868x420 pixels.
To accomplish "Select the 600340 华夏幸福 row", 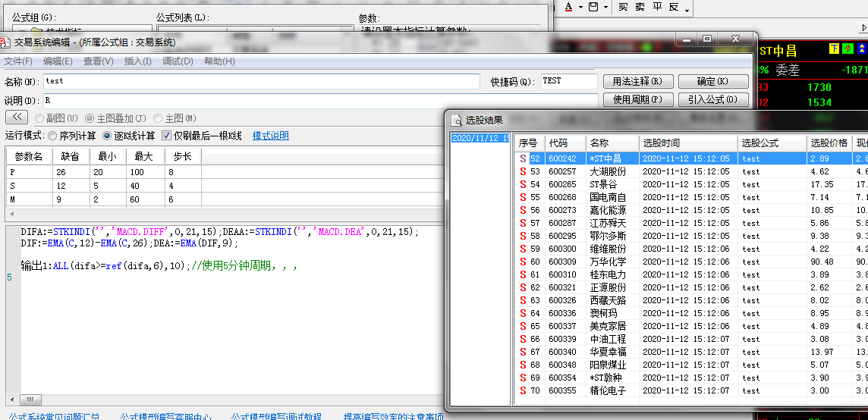I will (691, 352).
